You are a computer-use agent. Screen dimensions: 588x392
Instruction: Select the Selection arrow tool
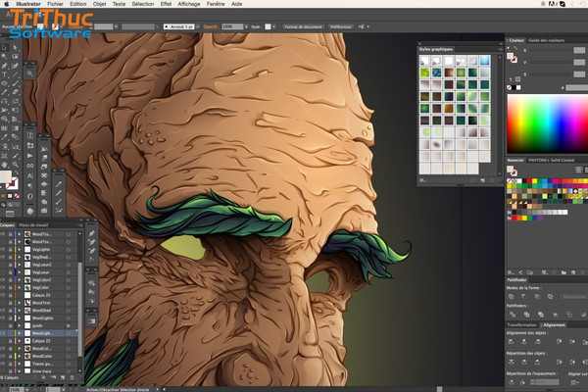point(5,47)
